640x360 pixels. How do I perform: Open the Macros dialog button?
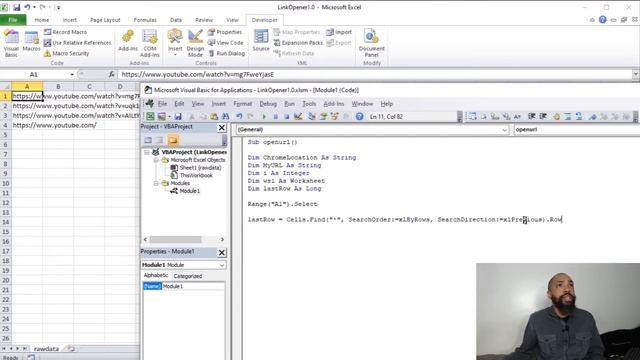31,41
